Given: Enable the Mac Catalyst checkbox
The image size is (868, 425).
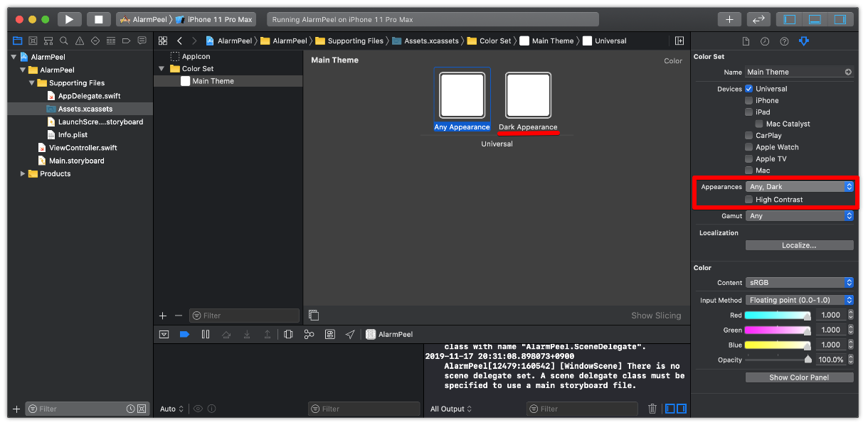Looking at the screenshot, I should [759, 124].
